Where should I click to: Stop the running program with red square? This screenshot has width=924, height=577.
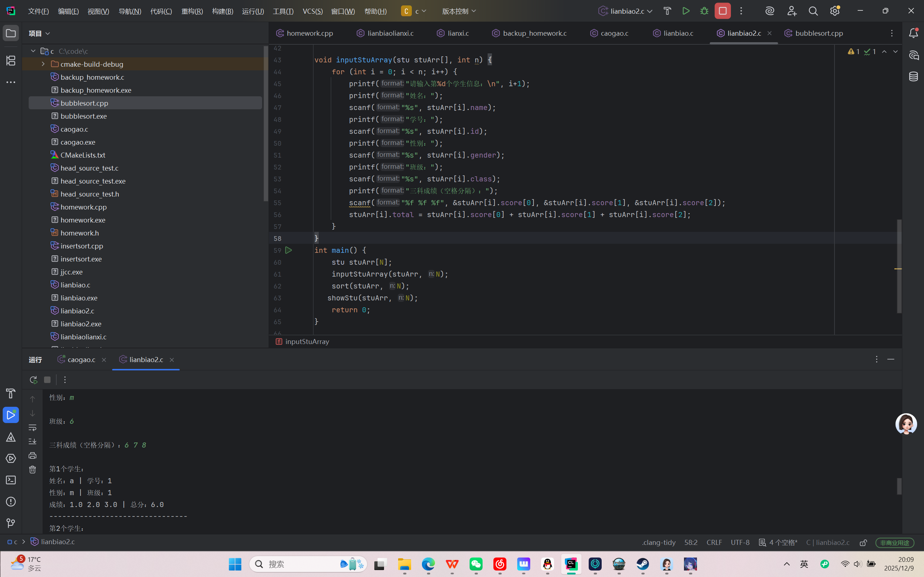722,11
